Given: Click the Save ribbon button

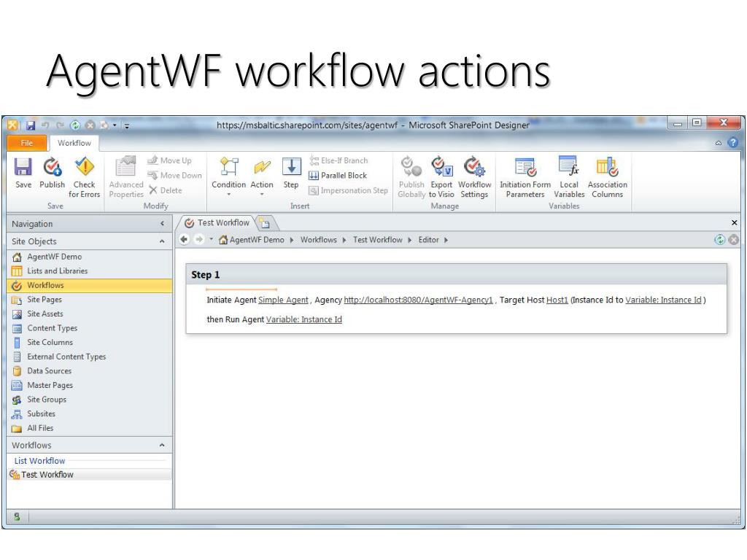Looking at the screenshot, I should (23, 174).
